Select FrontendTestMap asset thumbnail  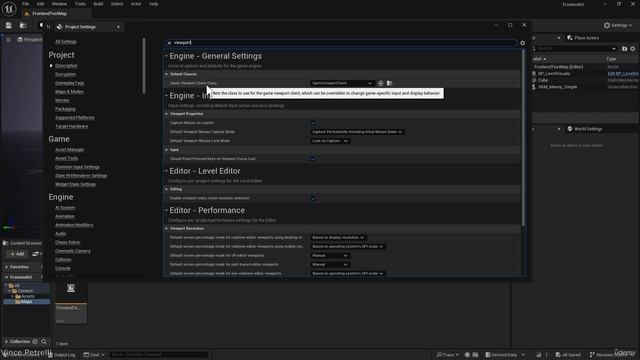(71, 303)
